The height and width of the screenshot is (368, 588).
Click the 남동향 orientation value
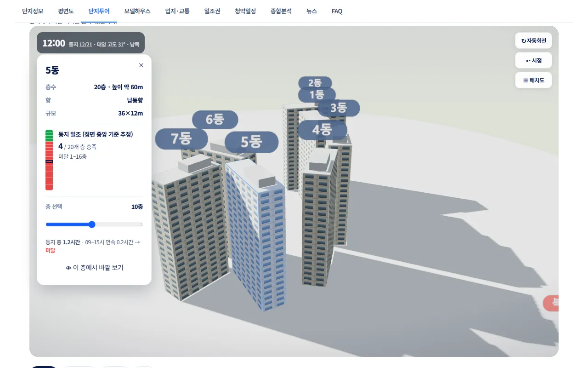(135, 100)
